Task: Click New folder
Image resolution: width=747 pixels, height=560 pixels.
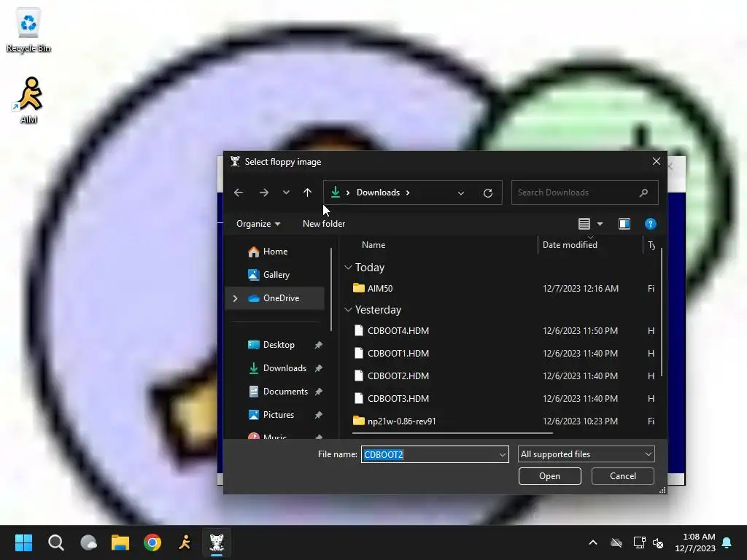Action: [x=324, y=224]
